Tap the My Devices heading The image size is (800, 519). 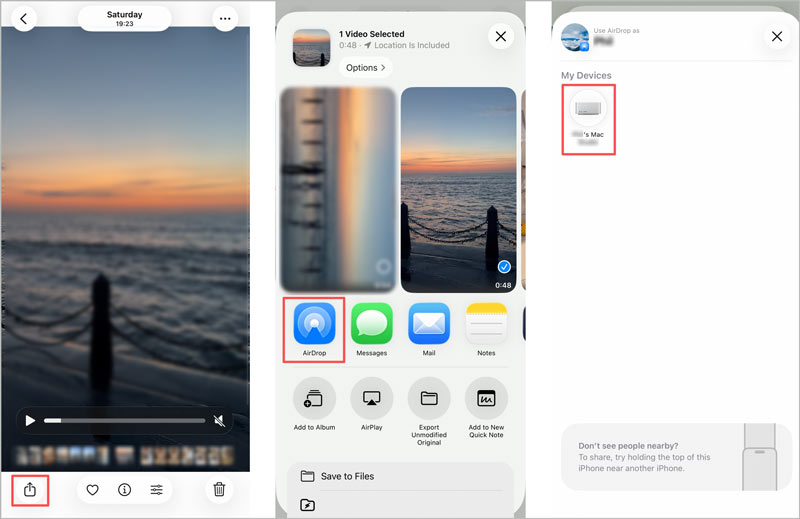[586, 75]
